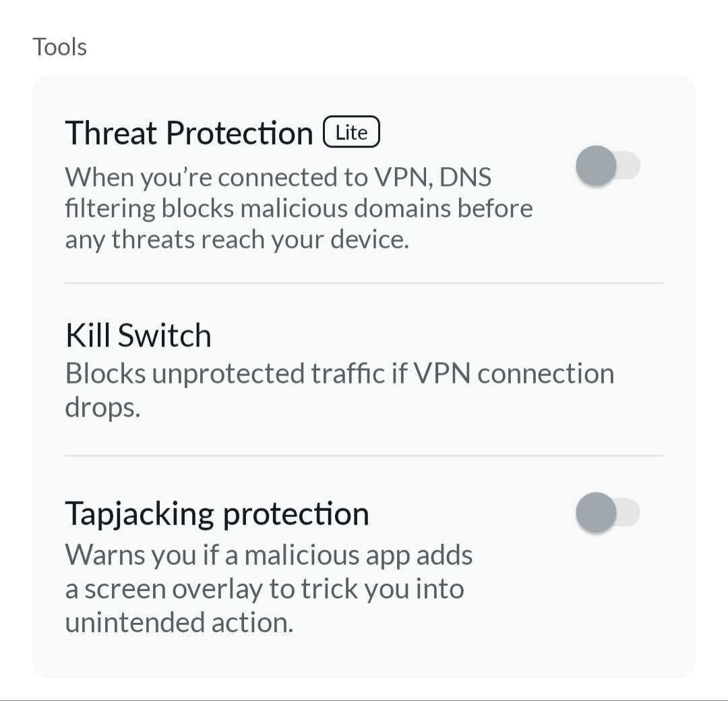Tap the "unintended action." text
728x701 pixels.
pyautogui.click(x=179, y=622)
